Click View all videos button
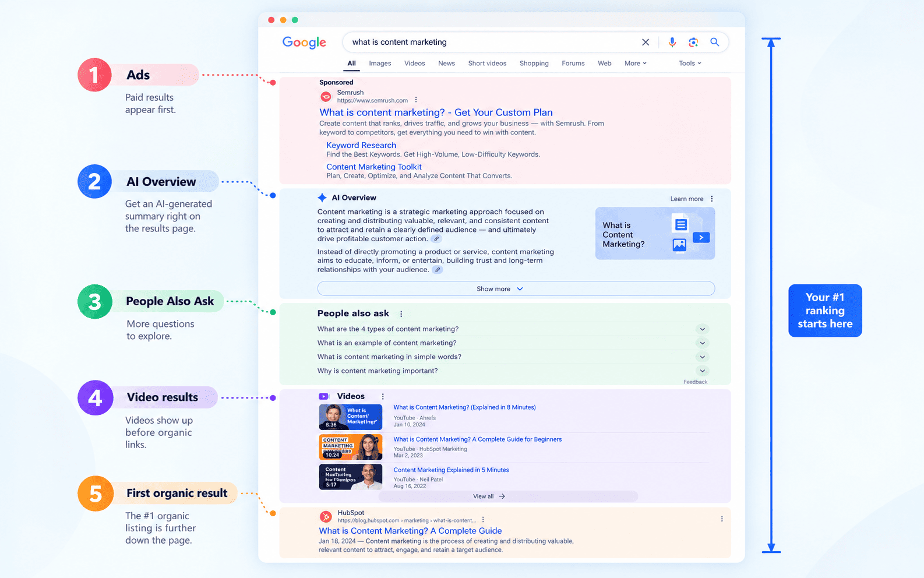This screenshot has height=578, width=924. pos(508,496)
